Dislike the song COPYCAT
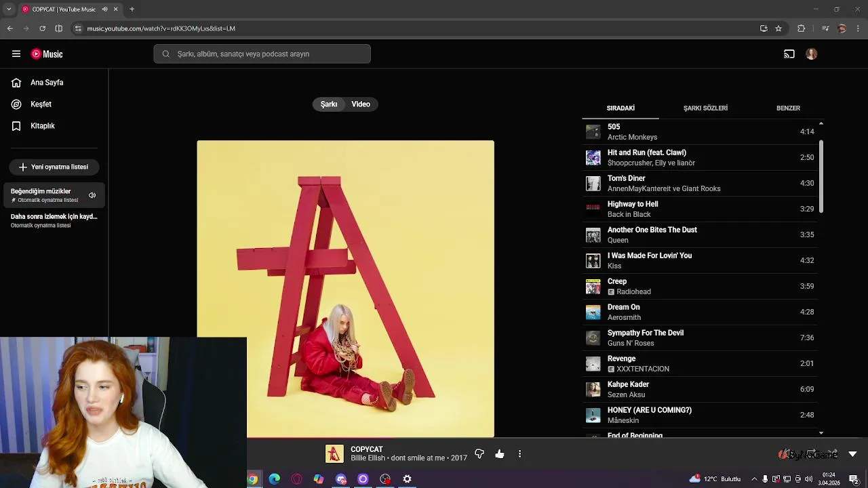Image resolution: width=868 pixels, height=488 pixels. 479,454
